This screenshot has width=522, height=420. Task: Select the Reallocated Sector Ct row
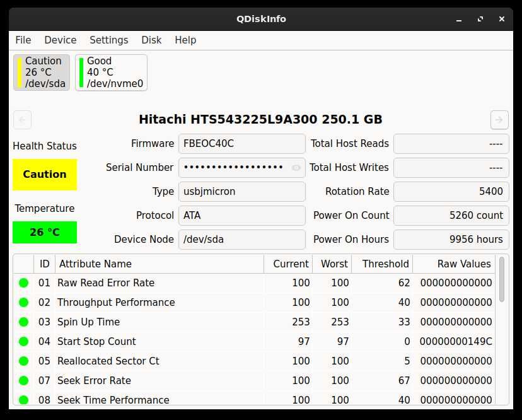(x=254, y=361)
